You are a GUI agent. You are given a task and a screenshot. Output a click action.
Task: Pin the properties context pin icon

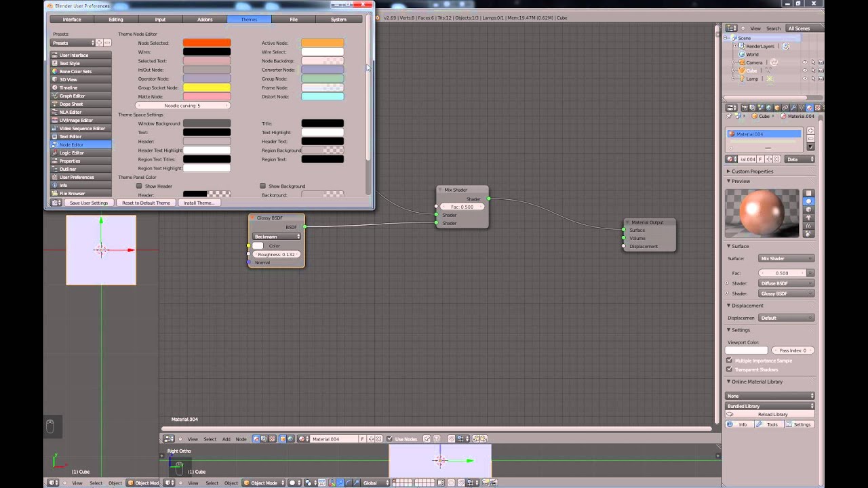coord(729,116)
